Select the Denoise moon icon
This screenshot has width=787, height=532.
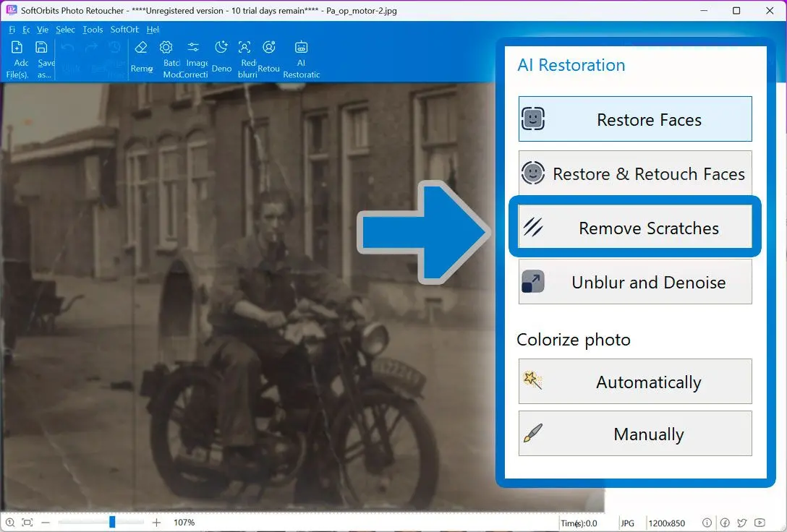(x=221, y=48)
